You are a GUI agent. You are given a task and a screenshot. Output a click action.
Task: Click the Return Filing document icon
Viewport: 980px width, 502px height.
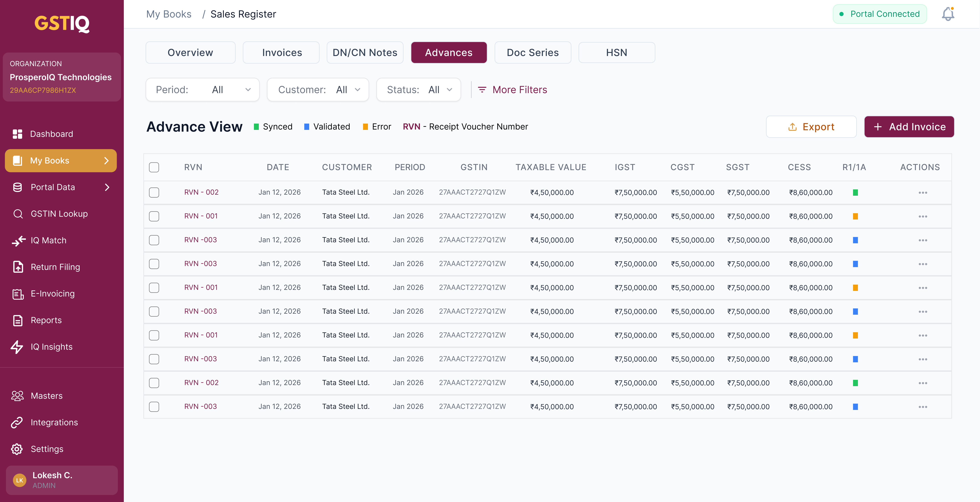point(18,267)
